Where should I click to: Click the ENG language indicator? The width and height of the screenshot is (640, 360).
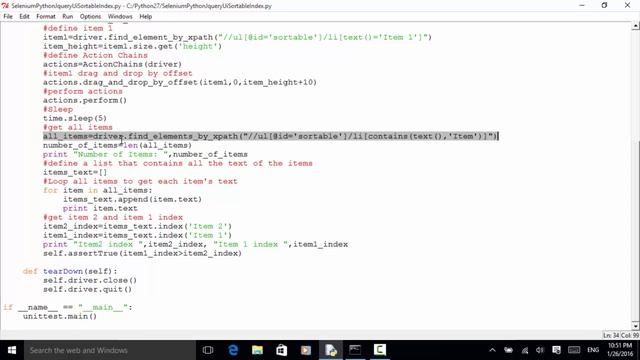[593, 350]
